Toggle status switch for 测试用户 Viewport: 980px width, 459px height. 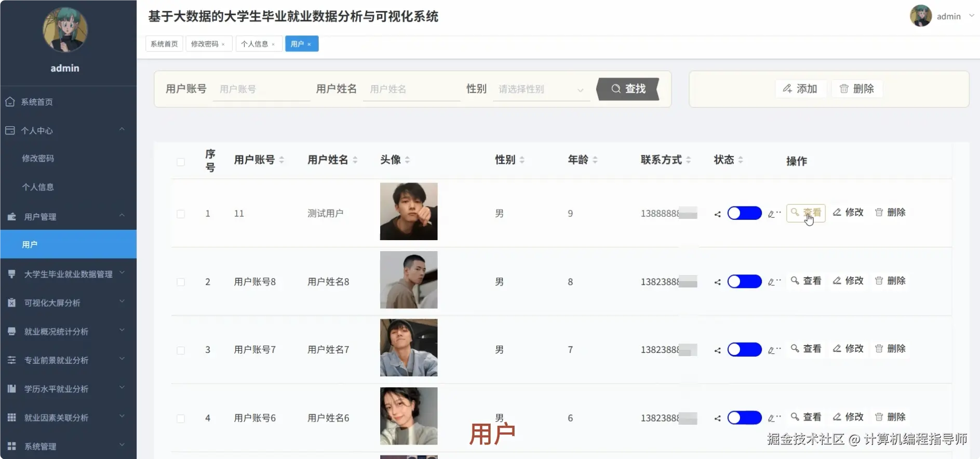[744, 213]
